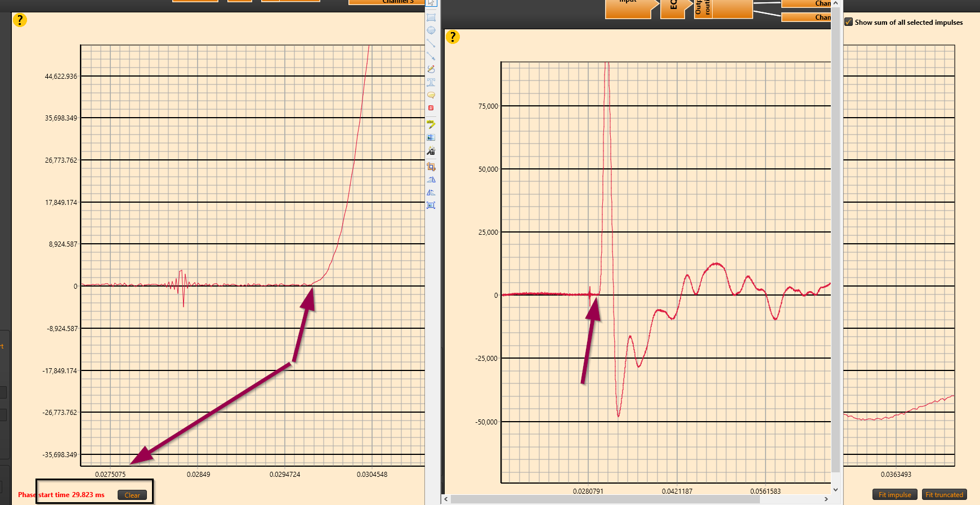Select the freehand pen tool
980x505 pixels.
pyautogui.click(x=431, y=69)
